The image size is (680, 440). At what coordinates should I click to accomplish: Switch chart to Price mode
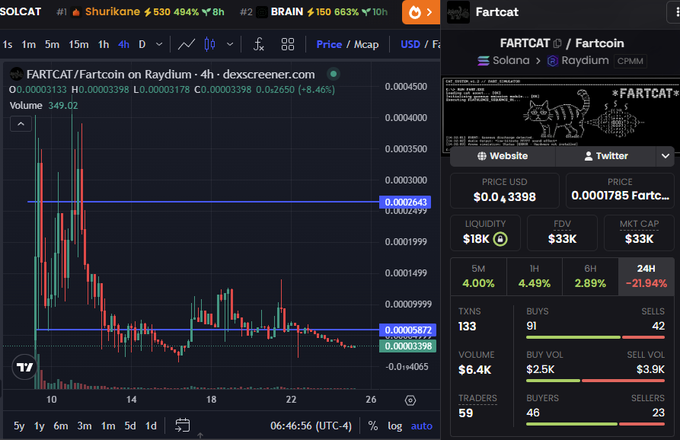[329, 44]
